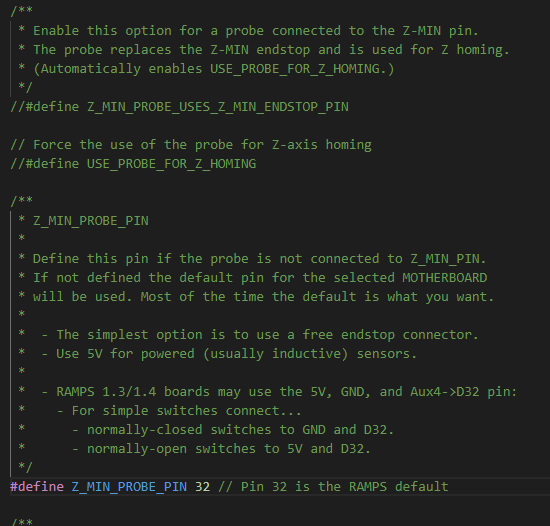The width and height of the screenshot is (550, 526).
Task: Click the commented Z_MIN_PROBE_USES_Z_MIN_ENDSTOP_PIN define line
Action: point(180,107)
